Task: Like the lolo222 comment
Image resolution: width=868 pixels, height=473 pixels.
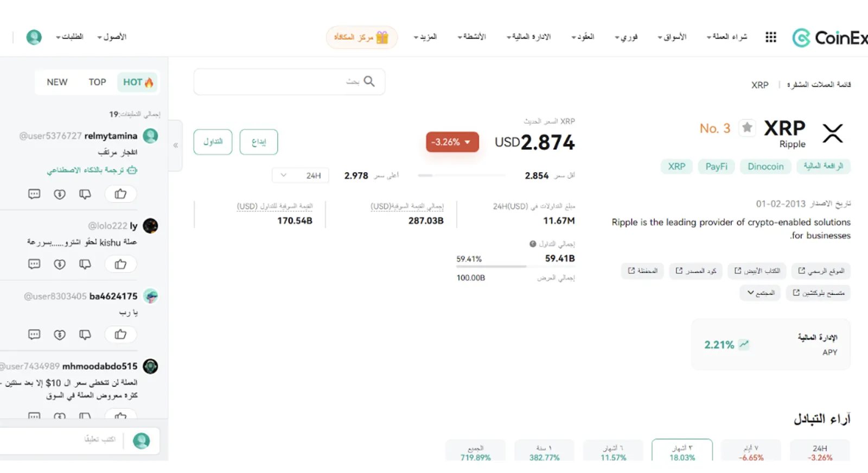Action: point(120,264)
